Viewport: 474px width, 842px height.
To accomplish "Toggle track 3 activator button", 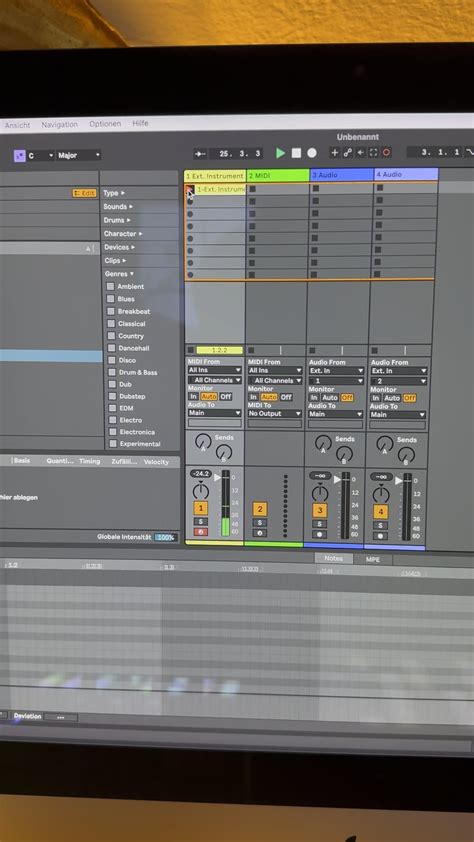I will coord(320,510).
